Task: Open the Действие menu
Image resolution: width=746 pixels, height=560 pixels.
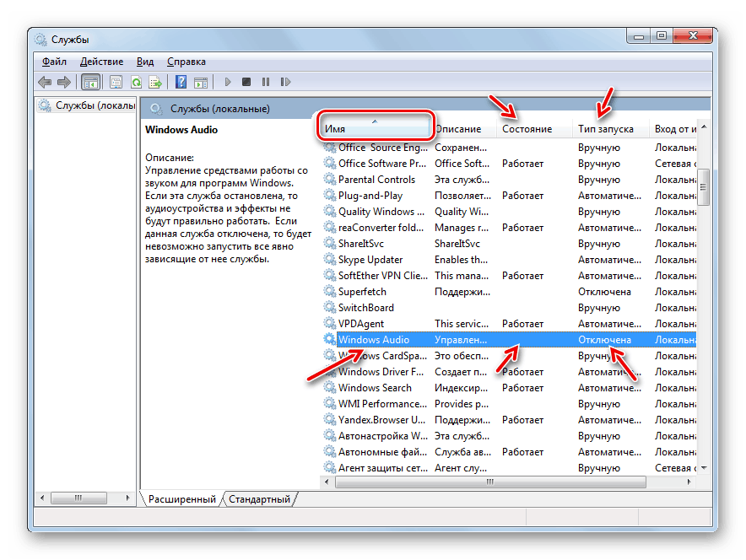Action: (x=102, y=61)
